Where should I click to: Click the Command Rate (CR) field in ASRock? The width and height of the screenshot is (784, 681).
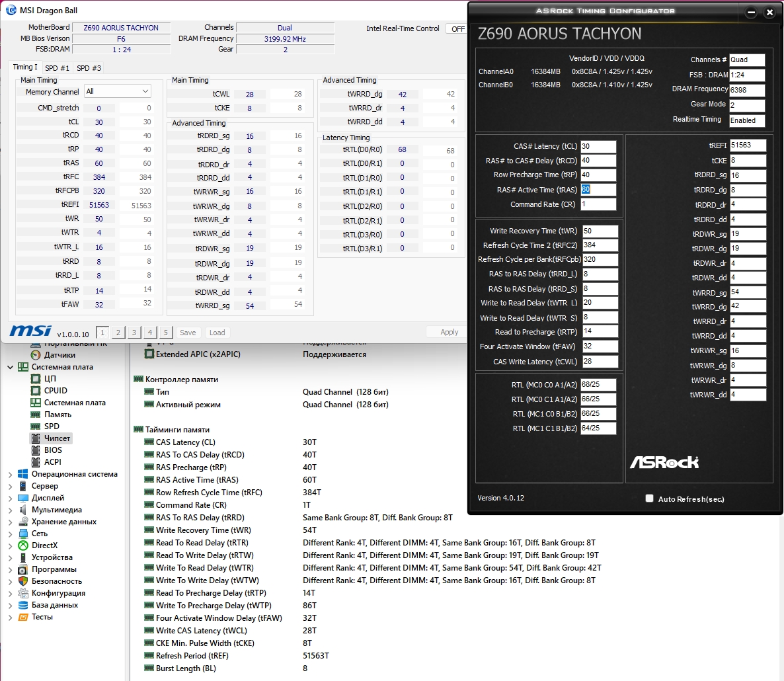point(598,204)
